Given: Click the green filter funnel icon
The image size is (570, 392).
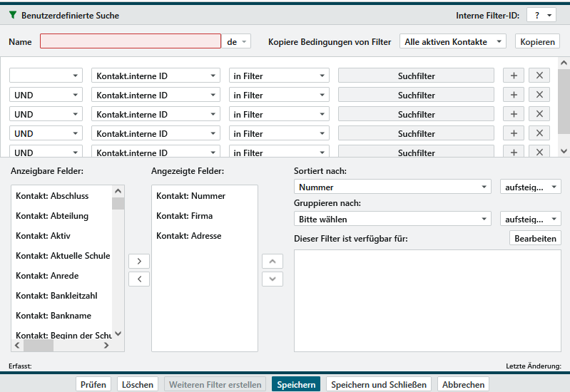Looking at the screenshot, I should click(13, 15).
